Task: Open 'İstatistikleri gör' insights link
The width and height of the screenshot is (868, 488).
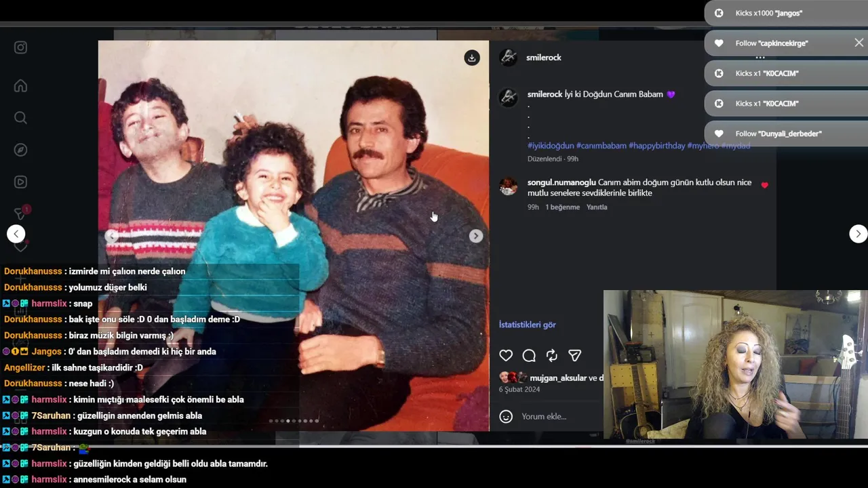Action: pyautogui.click(x=528, y=325)
